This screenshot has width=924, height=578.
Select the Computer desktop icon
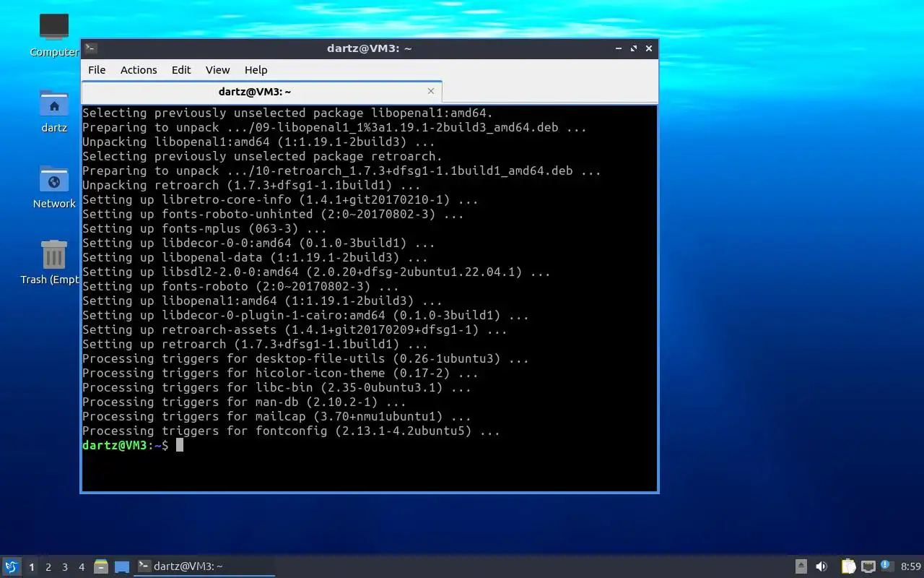pyautogui.click(x=54, y=35)
